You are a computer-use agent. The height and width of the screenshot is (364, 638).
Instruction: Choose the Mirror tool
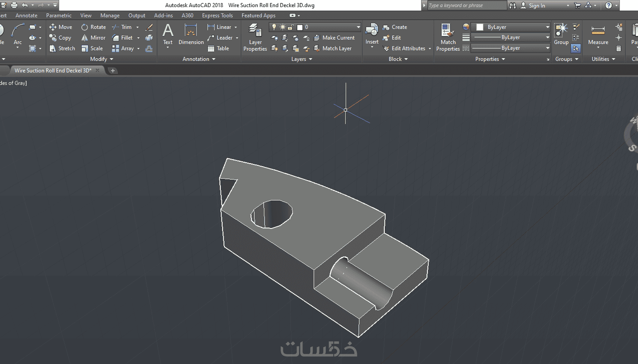(93, 38)
